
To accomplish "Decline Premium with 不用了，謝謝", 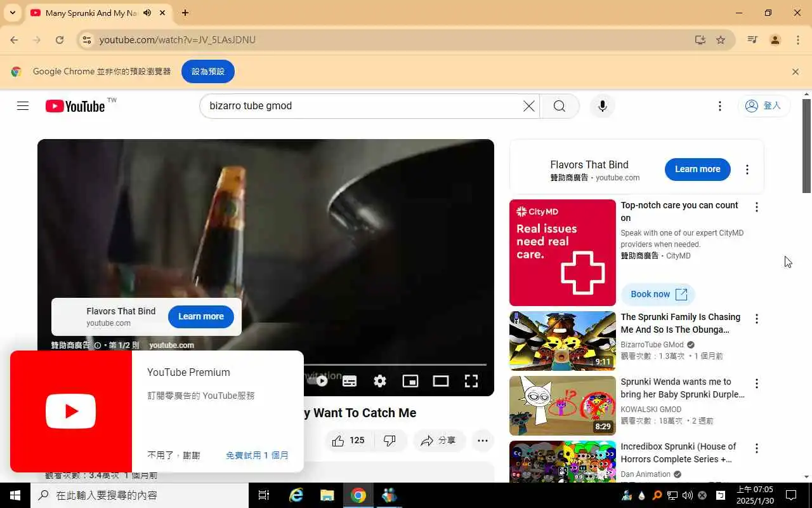I will click(174, 455).
